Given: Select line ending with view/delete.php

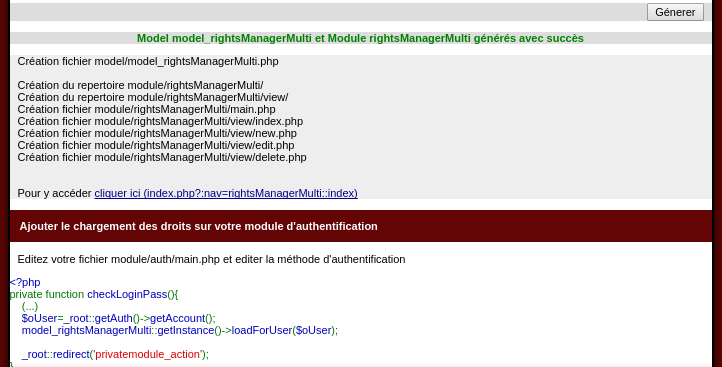Looking at the screenshot, I should click(162, 157).
